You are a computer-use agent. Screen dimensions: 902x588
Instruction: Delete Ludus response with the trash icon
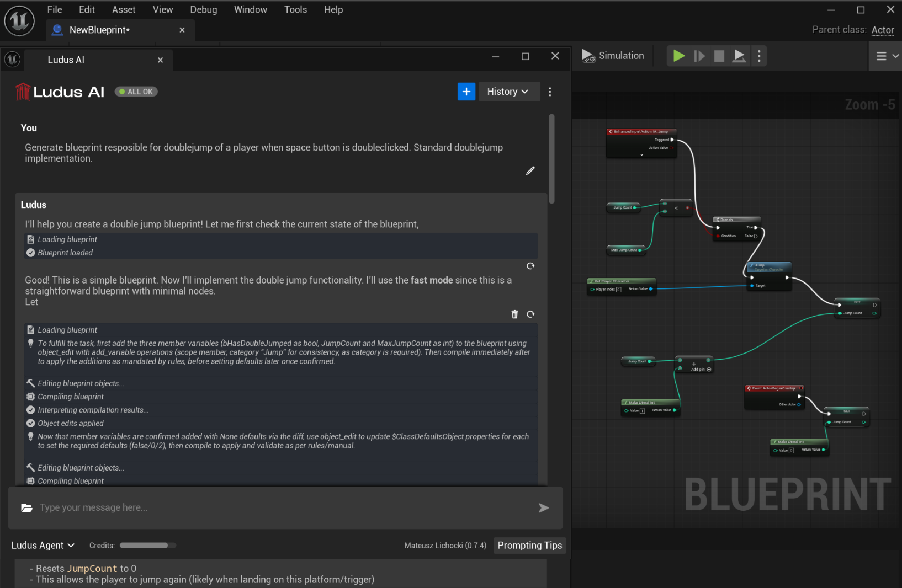514,314
